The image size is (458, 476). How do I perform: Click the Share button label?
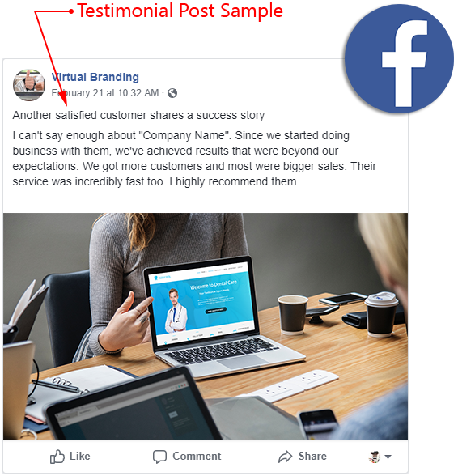tap(312, 456)
